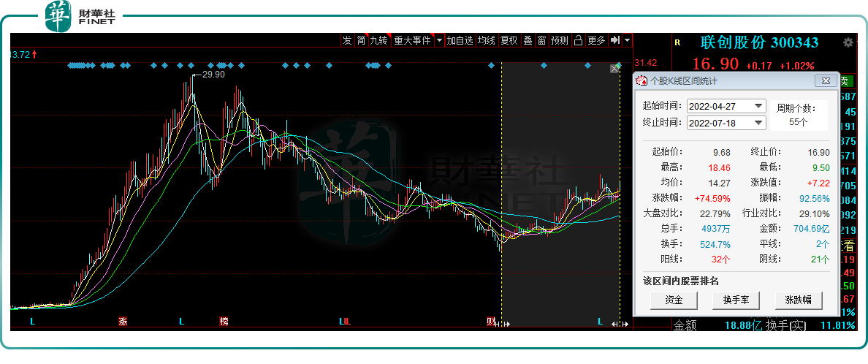The image size is (868, 364).
Task: Click the 最低 9.50 value
Action: pyautogui.click(x=821, y=167)
